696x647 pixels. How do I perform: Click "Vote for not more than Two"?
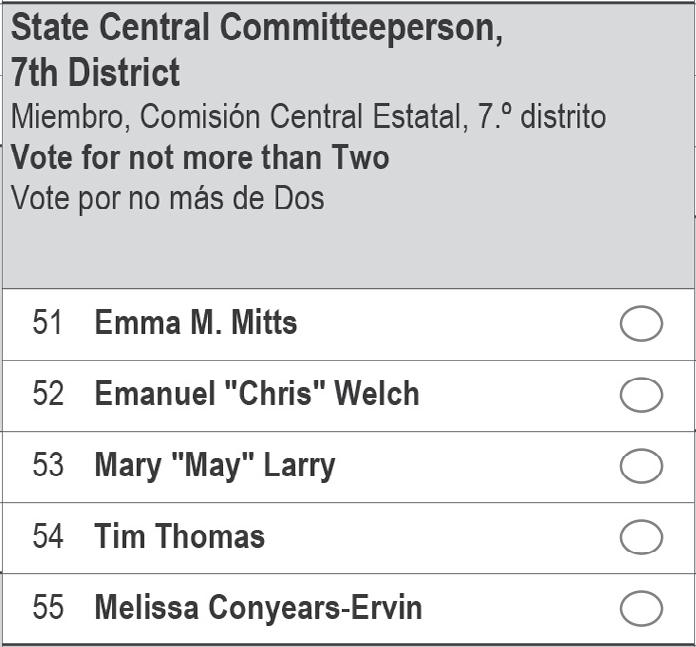click(200, 158)
